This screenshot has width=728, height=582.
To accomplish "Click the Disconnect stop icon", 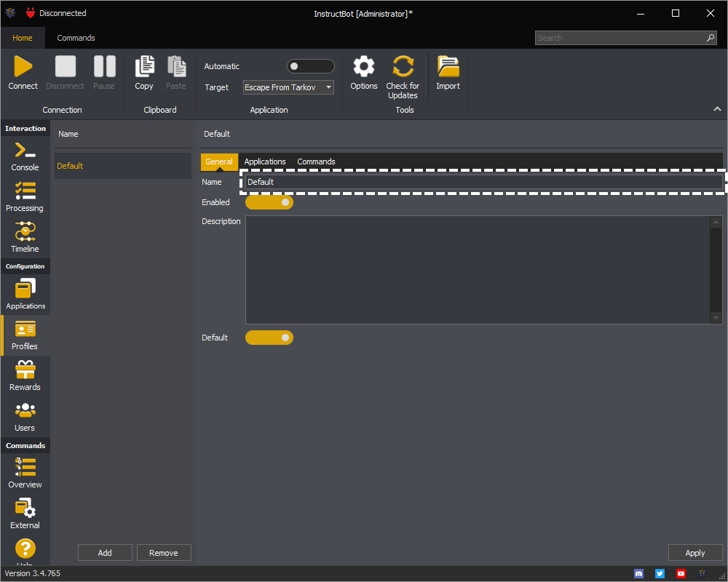I will point(65,66).
